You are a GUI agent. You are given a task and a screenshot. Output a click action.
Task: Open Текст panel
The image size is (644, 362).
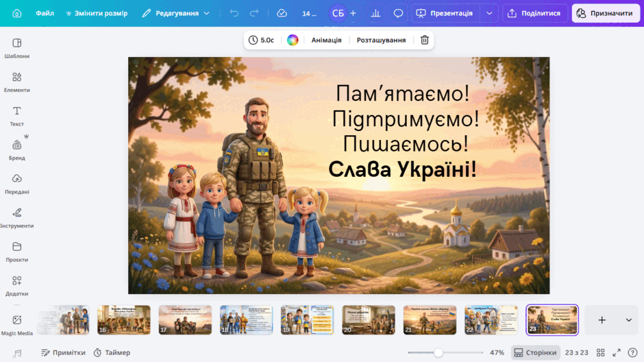coord(17,116)
